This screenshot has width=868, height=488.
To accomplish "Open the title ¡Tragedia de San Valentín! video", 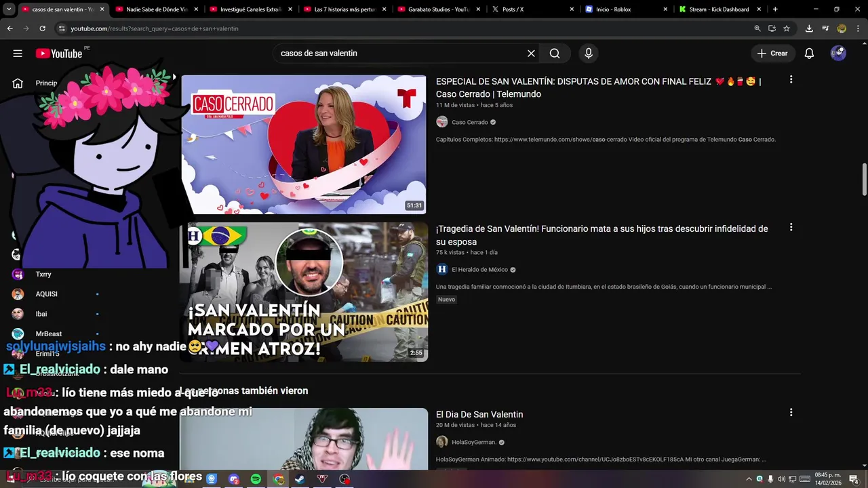I will (x=601, y=235).
